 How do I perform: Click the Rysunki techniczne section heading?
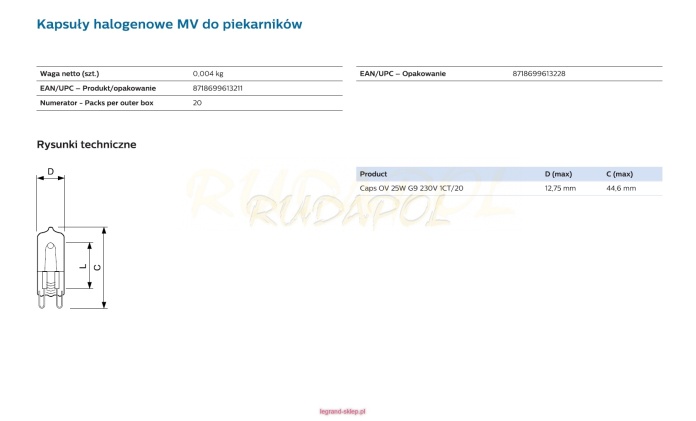(86, 145)
